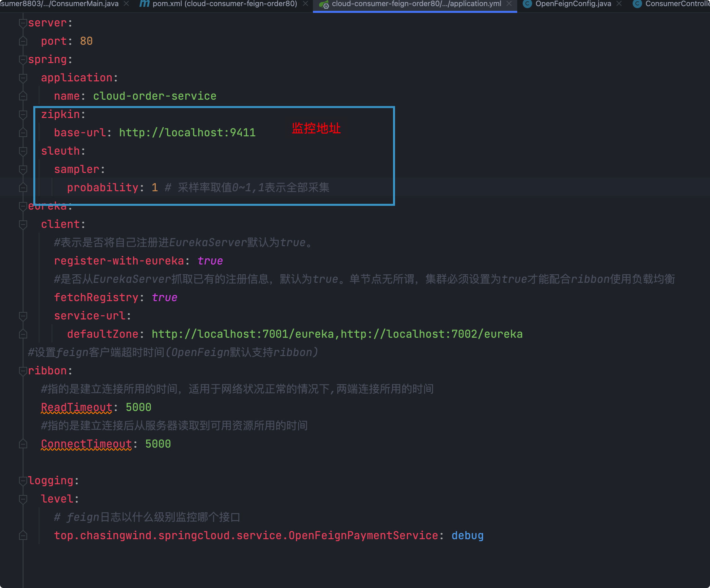The height and width of the screenshot is (588, 710).
Task: Fold the ribbon block using the gutter marker
Action: pos(23,371)
